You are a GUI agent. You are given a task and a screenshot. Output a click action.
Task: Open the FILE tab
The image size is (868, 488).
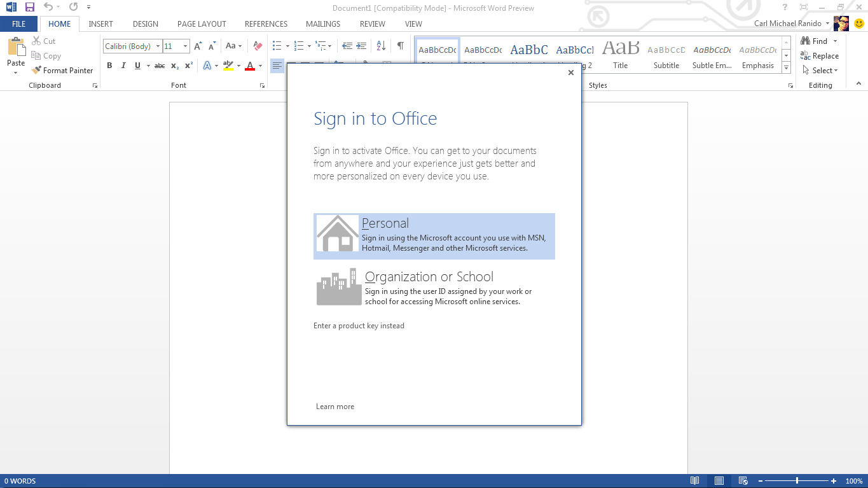coord(19,24)
